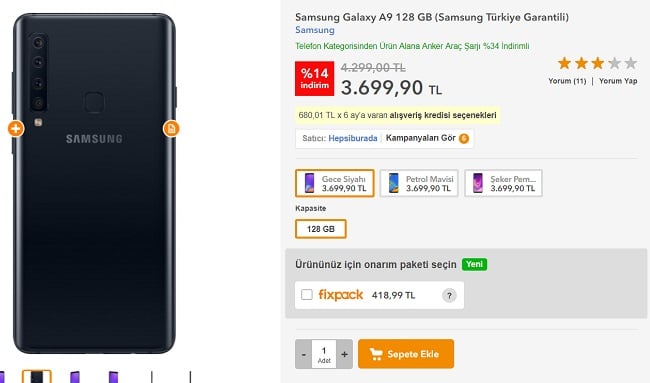650x383 pixels.
Task: Open the Hepsiburada seller link
Action: (353, 138)
